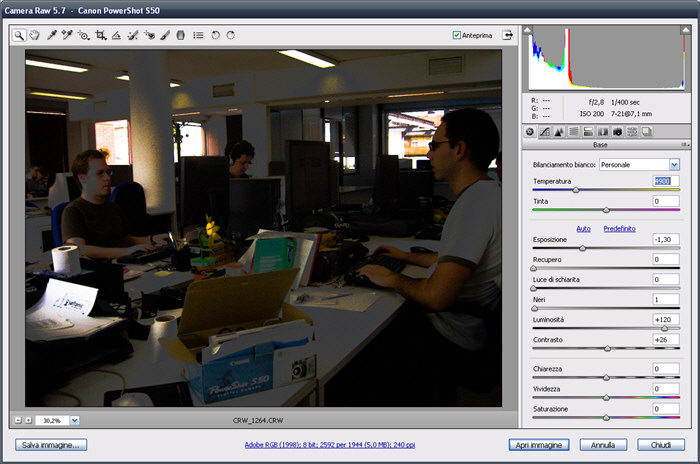Click the Recupero value field

click(x=666, y=259)
